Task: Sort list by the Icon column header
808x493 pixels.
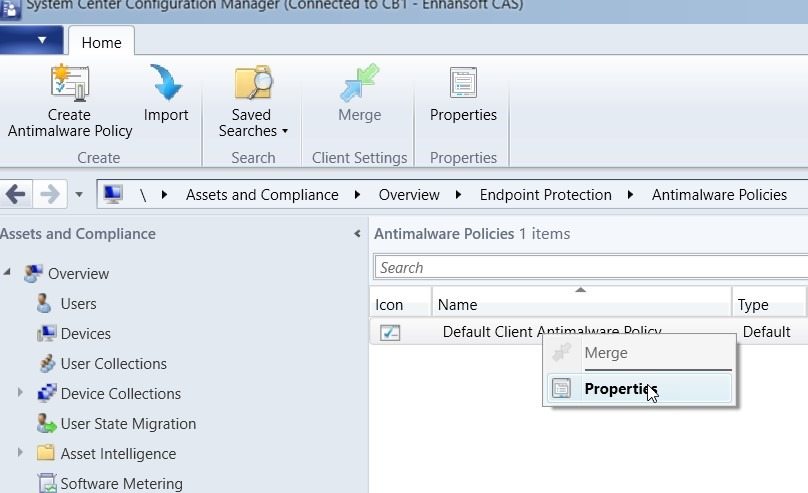Action: click(400, 304)
